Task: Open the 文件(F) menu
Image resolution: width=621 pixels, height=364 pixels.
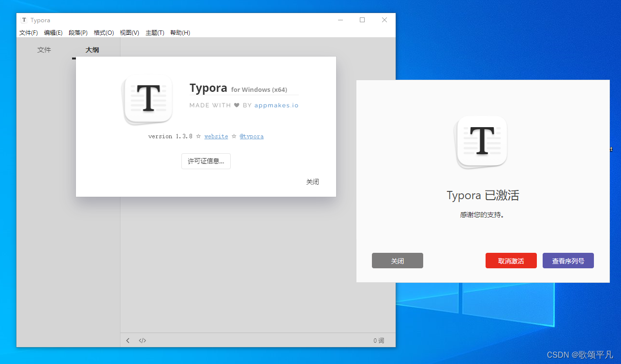Action: [x=29, y=33]
